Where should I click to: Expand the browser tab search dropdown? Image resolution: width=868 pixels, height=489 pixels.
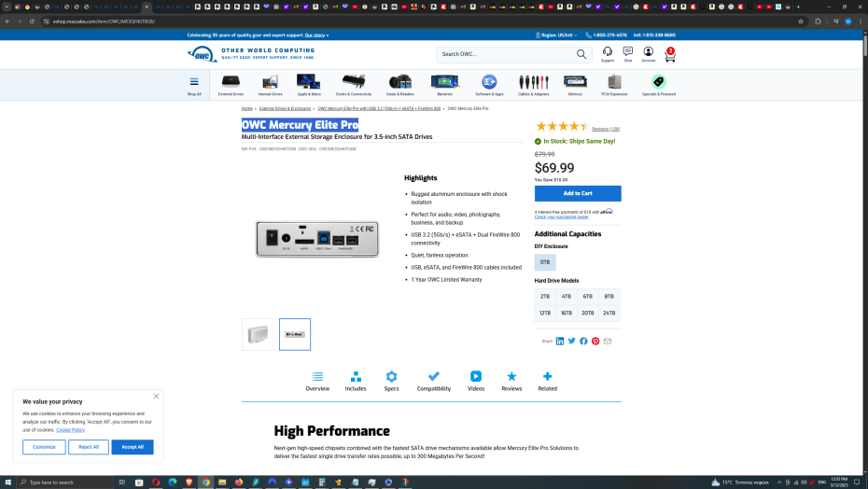coord(7,7)
